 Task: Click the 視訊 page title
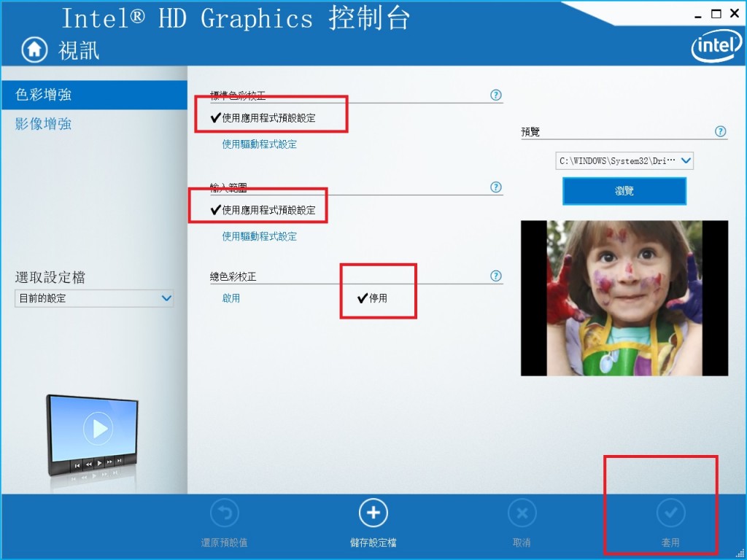click(x=79, y=50)
